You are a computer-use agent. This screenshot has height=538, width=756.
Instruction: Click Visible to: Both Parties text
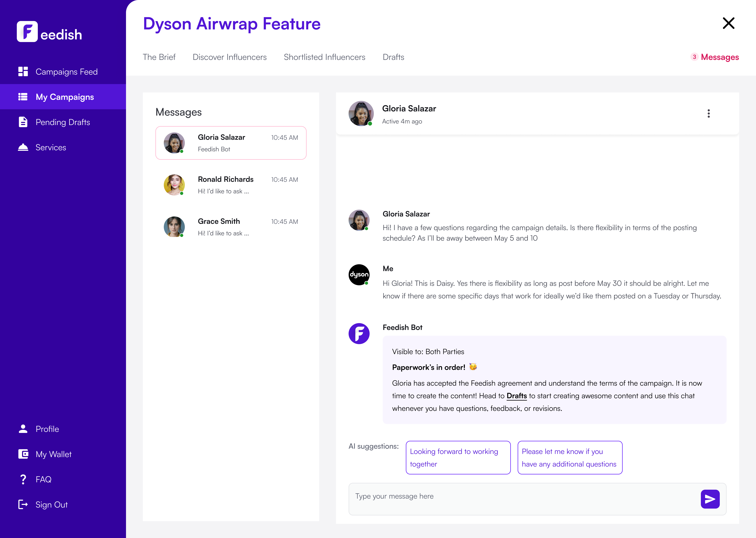coord(428,351)
